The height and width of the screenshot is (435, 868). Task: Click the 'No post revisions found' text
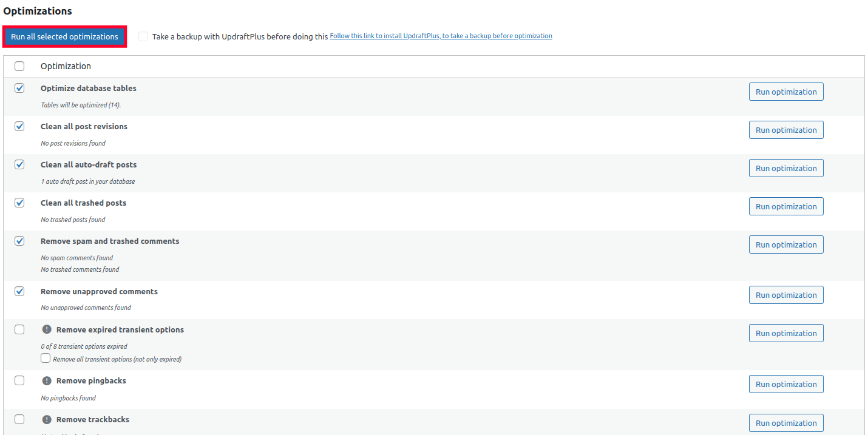73,143
